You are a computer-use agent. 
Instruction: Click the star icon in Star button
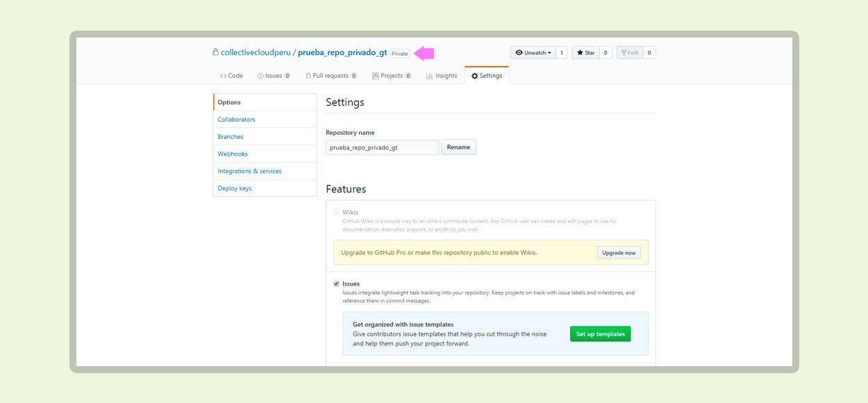[579, 53]
